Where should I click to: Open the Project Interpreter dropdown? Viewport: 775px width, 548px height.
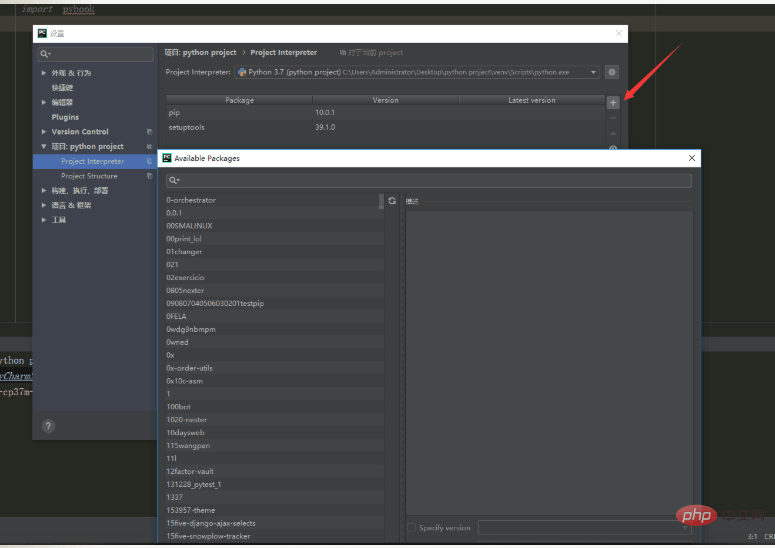(x=593, y=72)
